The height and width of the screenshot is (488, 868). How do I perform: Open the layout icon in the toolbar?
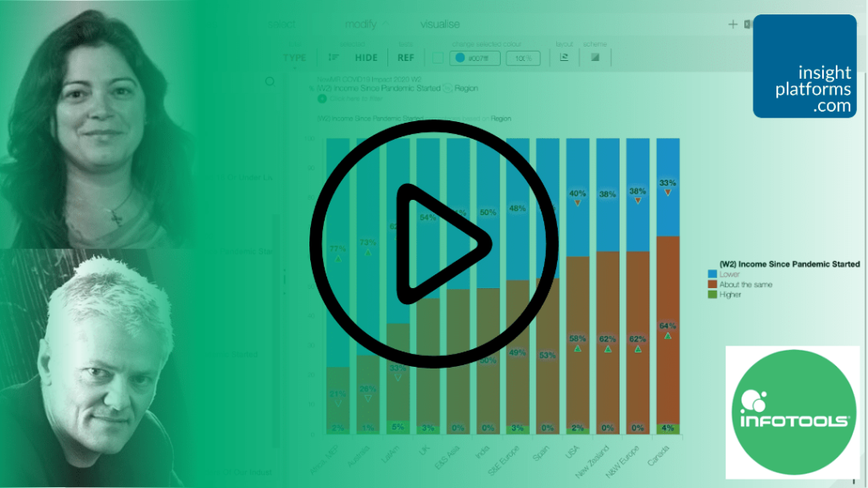pos(564,58)
